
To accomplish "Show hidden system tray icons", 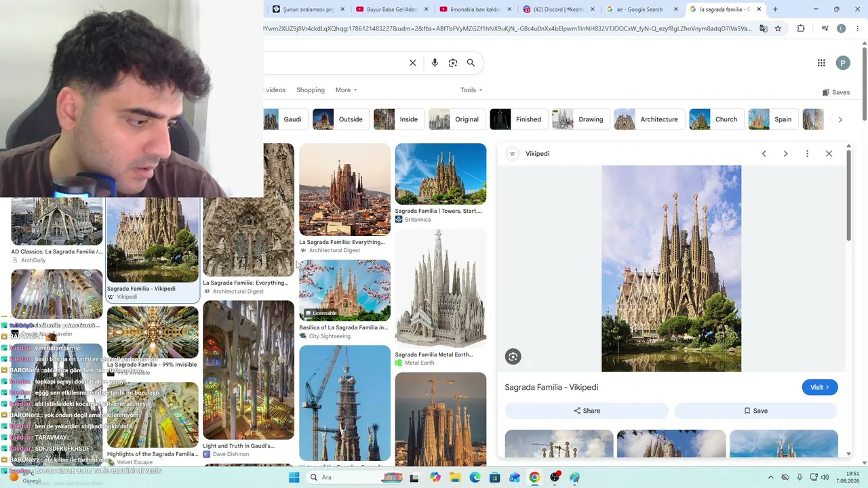I will [772, 477].
